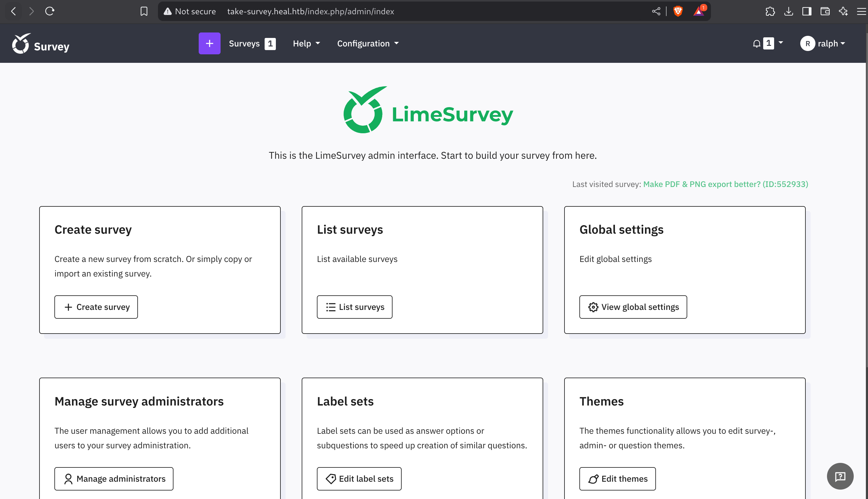This screenshot has height=499, width=868.
Task: Click the List surveys card heading
Action: pyautogui.click(x=350, y=230)
